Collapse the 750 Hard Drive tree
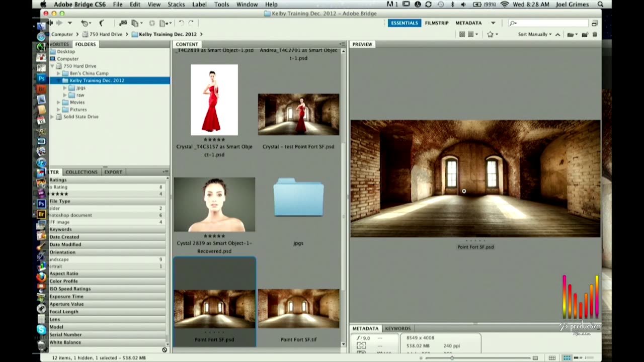The height and width of the screenshot is (362, 644). click(x=52, y=66)
